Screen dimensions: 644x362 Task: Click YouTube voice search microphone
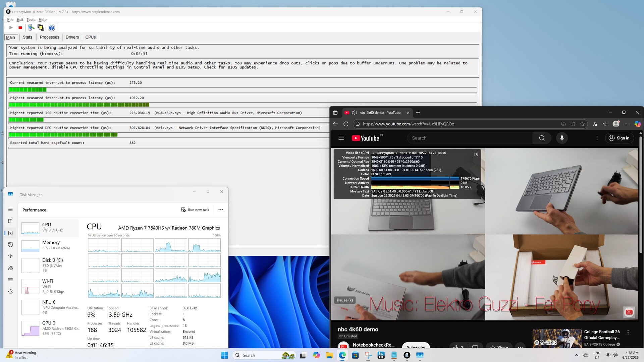pos(562,138)
